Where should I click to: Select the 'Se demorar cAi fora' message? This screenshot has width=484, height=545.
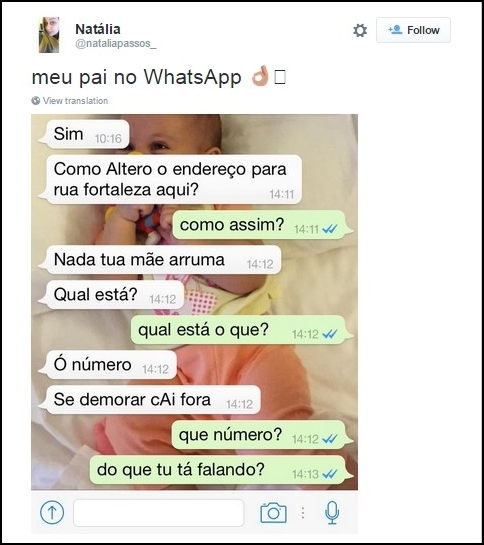tap(152, 400)
